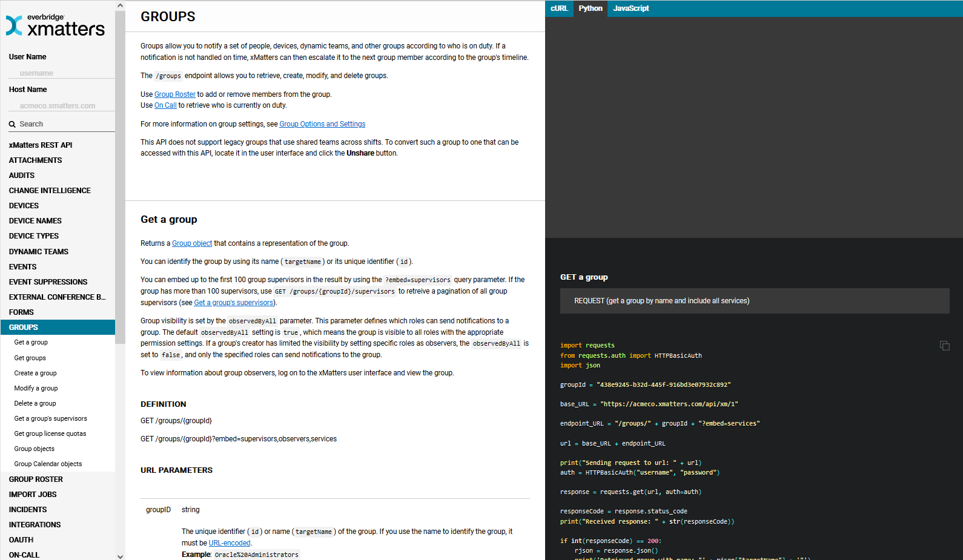This screenshot has width=963, height=560.
Task: Switch to the JavaScript tab
Action: 630,8
